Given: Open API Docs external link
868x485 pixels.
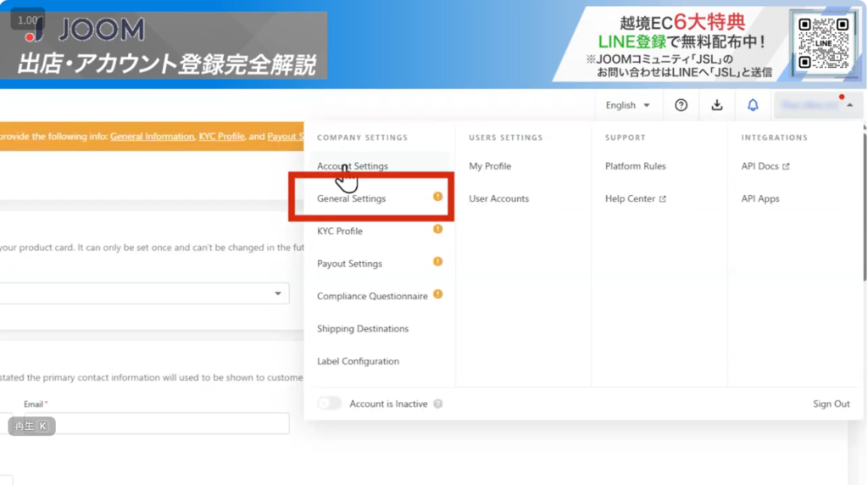Looking at the screenshot, I should coord(765,166).
